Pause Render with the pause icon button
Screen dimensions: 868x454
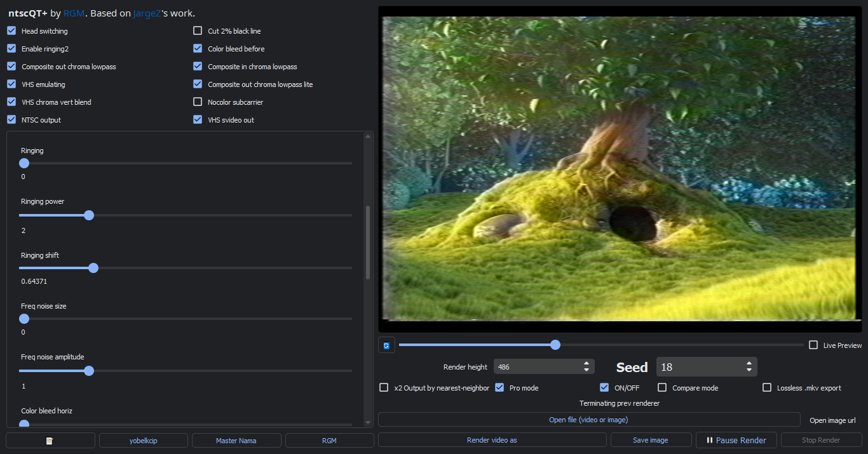[x=736, y=440]
